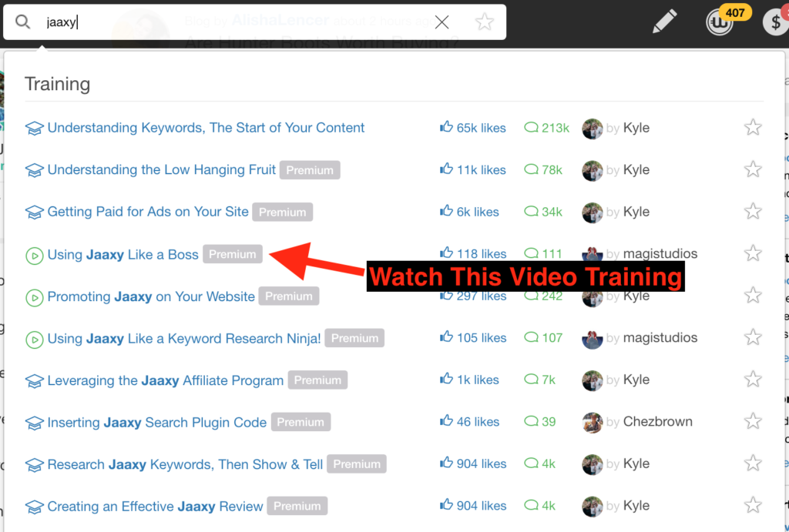This screenshot has height=532, width=789.
Task: Like the Leveraging the Jaaxy Affiliate Program training
Action: (446, 380)
